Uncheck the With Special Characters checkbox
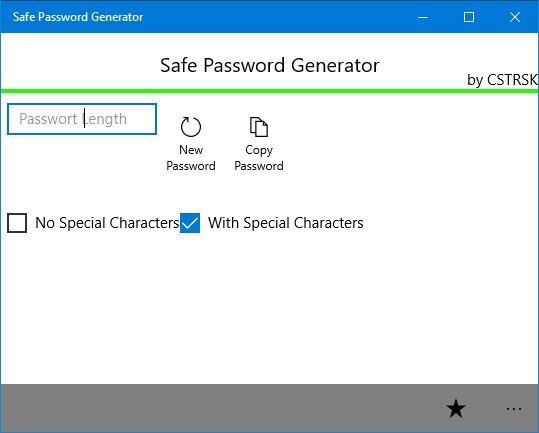539x433 pixels. coord(190,223)
